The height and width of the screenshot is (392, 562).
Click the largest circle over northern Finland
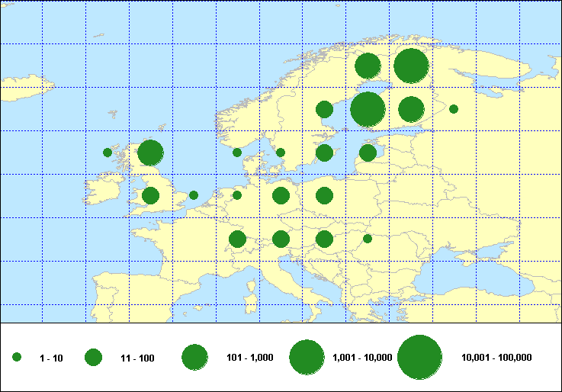pyautogui.click(x=411, y=66)
